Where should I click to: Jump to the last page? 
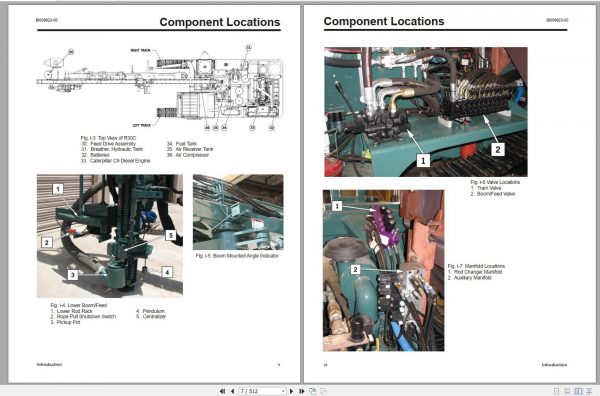click(x=302, y=391)
